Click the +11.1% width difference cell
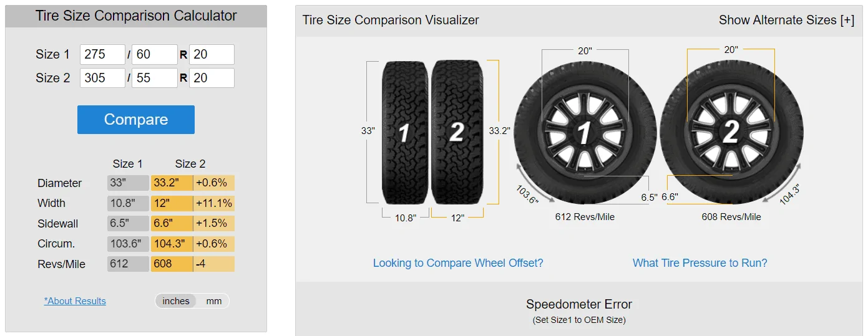This screenshot has height=336, width=868. click(214, 203)
